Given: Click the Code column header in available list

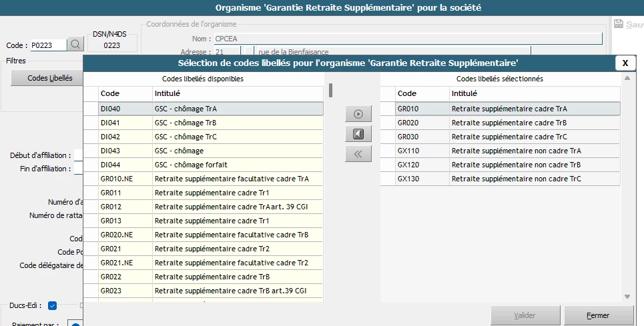Looking at the screenshot, I should coord(125,93).
